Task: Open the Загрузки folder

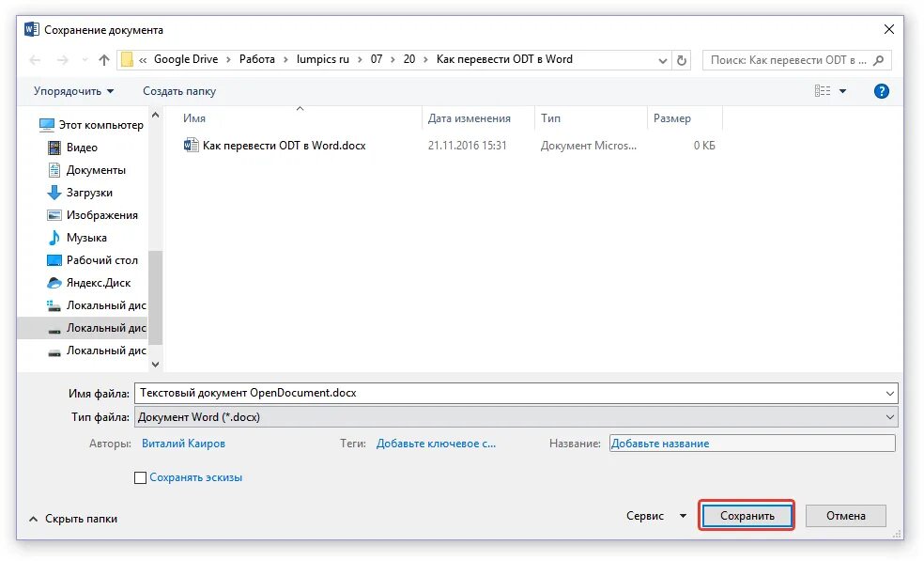Action: [80, 193]
